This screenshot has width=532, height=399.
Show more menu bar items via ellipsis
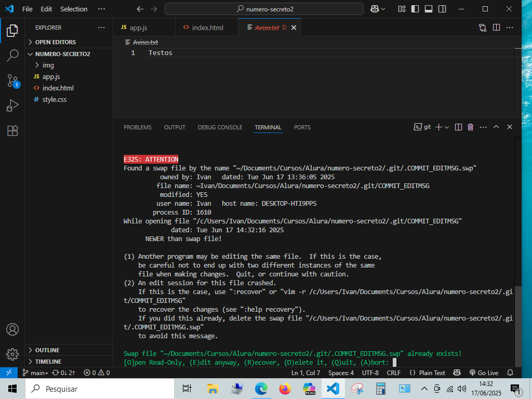tap(101, 9)
